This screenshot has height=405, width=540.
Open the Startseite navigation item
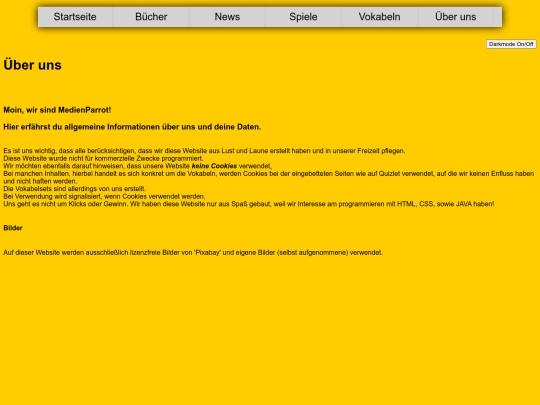click(75, 17)
